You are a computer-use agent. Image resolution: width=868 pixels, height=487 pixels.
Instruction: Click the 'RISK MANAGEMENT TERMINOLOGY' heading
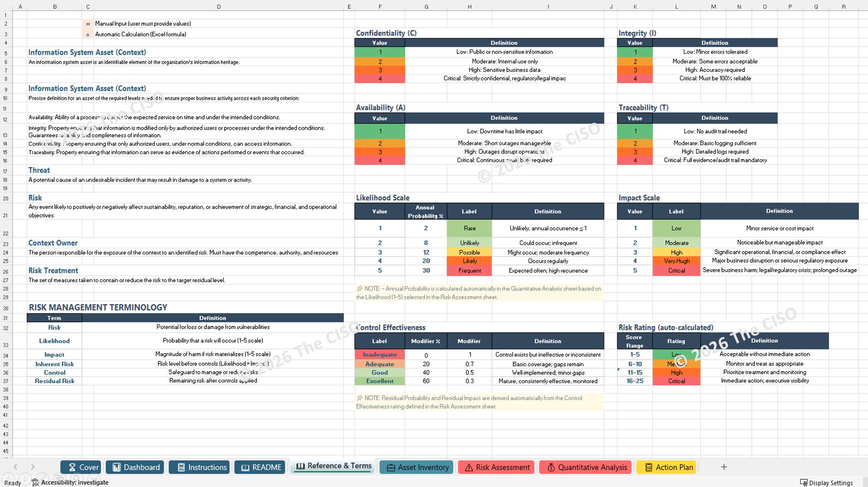98,307
